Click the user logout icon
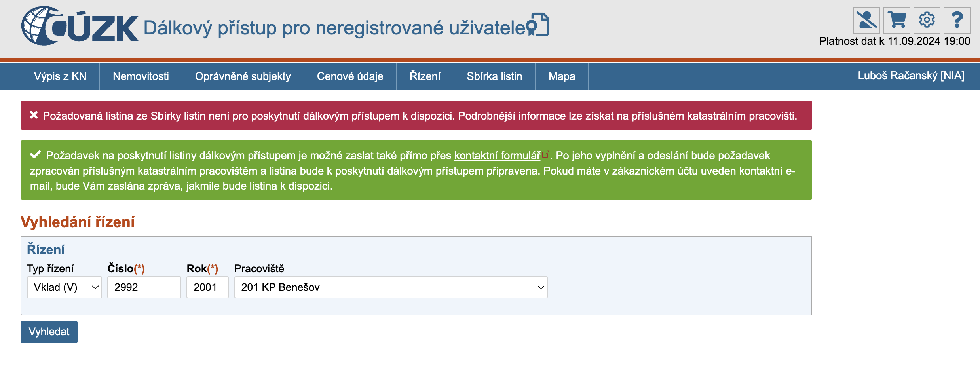980x372 pixels. (866, 20)
